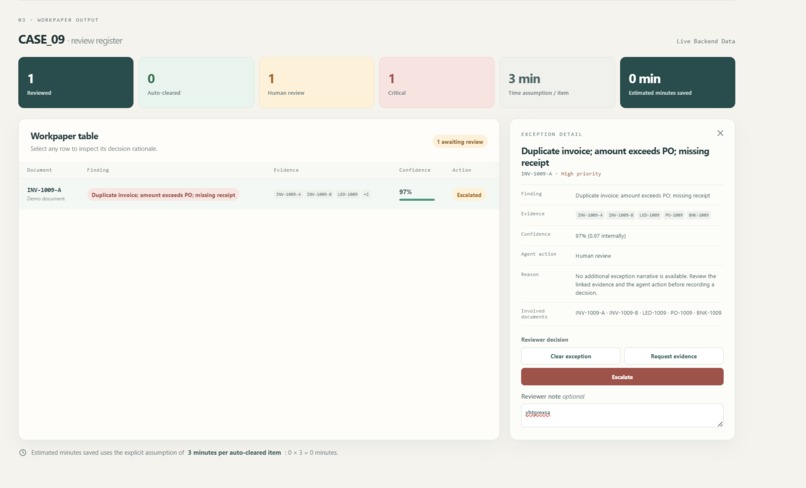Click the '1 awaiting review' badge
The image size is (806, 488).
point(460,141)
